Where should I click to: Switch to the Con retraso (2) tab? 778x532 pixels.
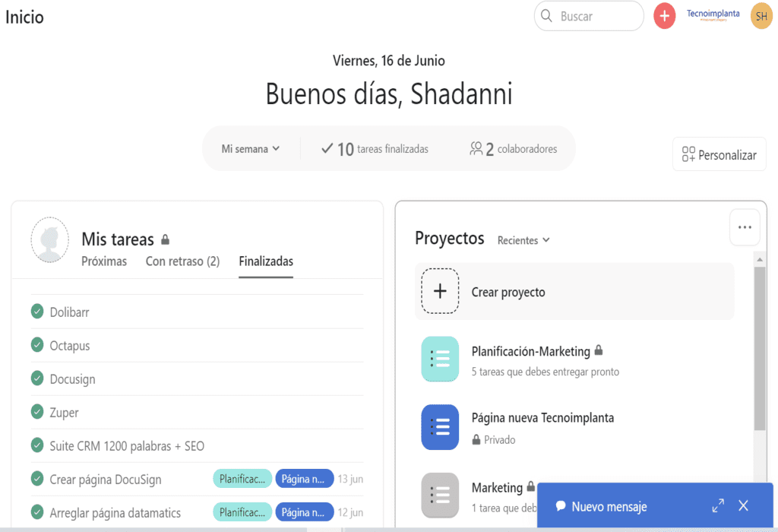point(182,261)
